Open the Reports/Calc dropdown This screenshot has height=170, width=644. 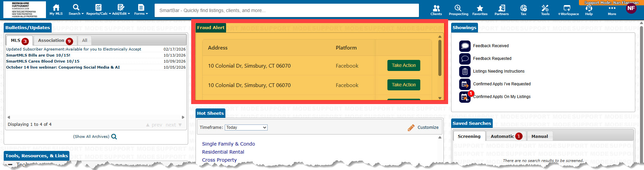point(98,9)
